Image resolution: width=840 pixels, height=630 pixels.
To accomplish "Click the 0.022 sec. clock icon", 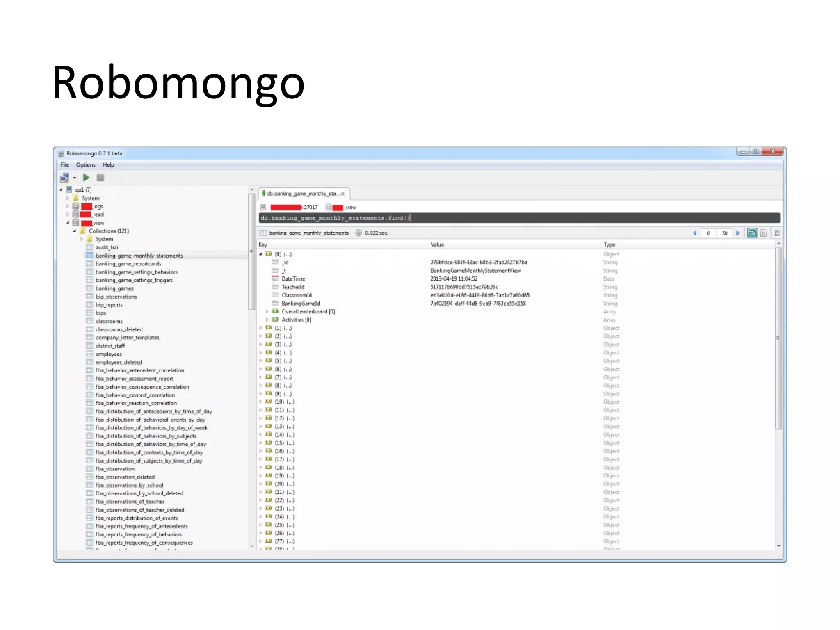I will [x=358, y=233].
